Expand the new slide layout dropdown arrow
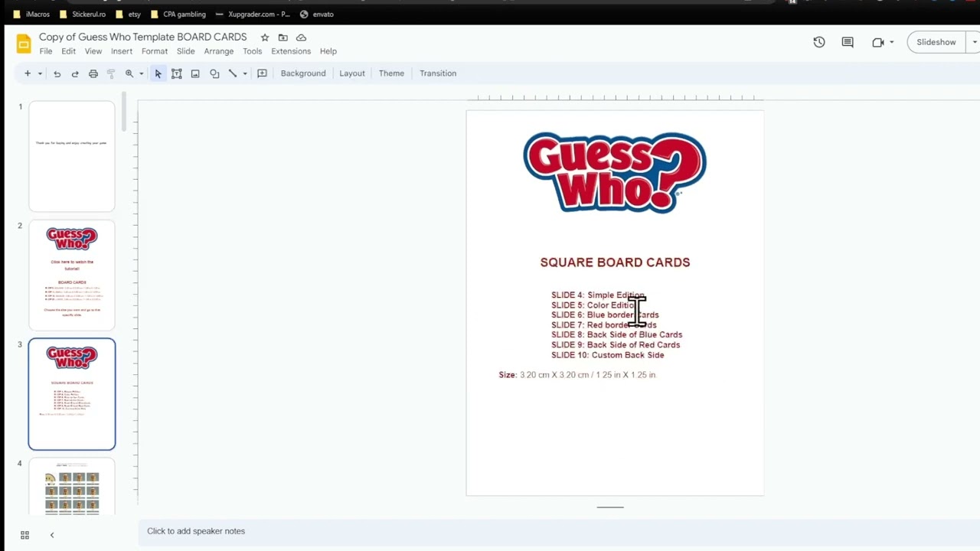Image resolution: width=980 pixels, height=551 pixels. pos(40,73)
